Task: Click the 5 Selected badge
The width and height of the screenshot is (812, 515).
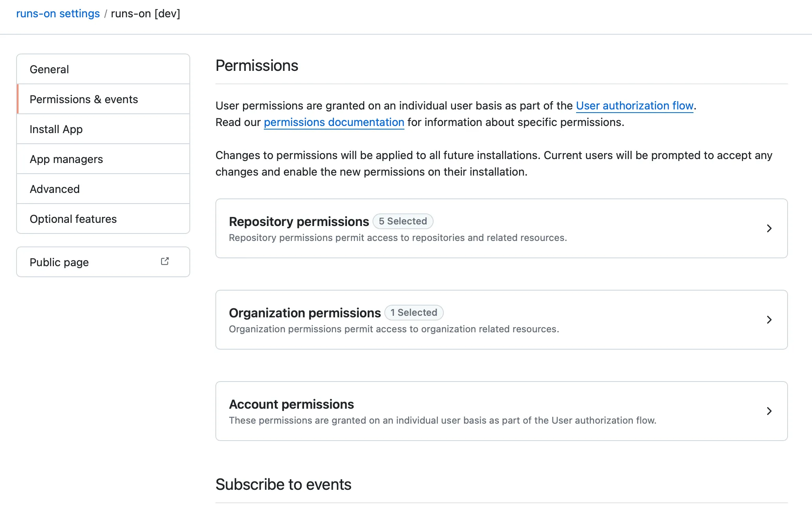Action: (x=403, y=221)
